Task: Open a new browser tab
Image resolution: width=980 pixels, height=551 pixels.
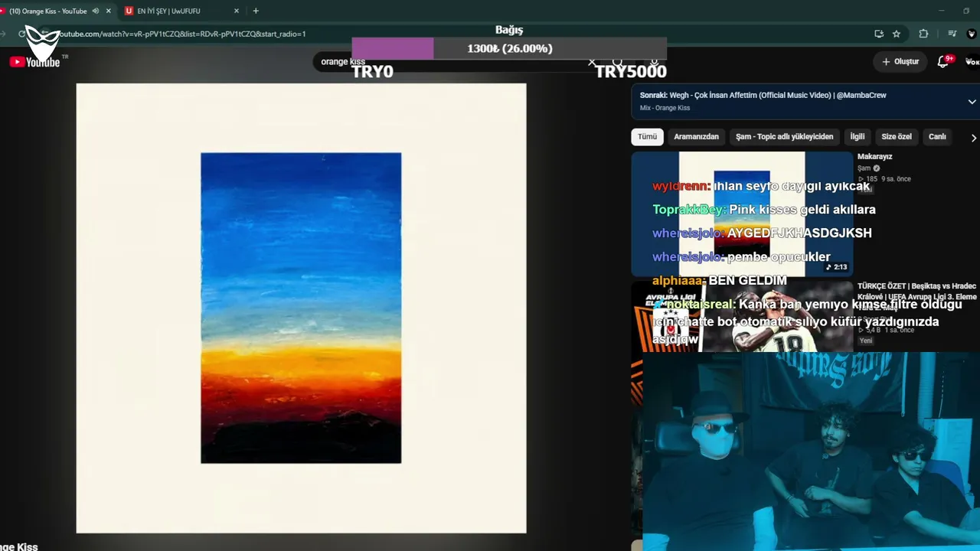Action: [256, 11]
